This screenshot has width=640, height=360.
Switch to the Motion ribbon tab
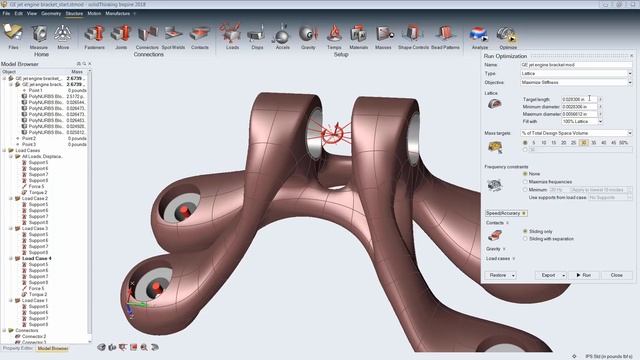click(x=94, y=13)
